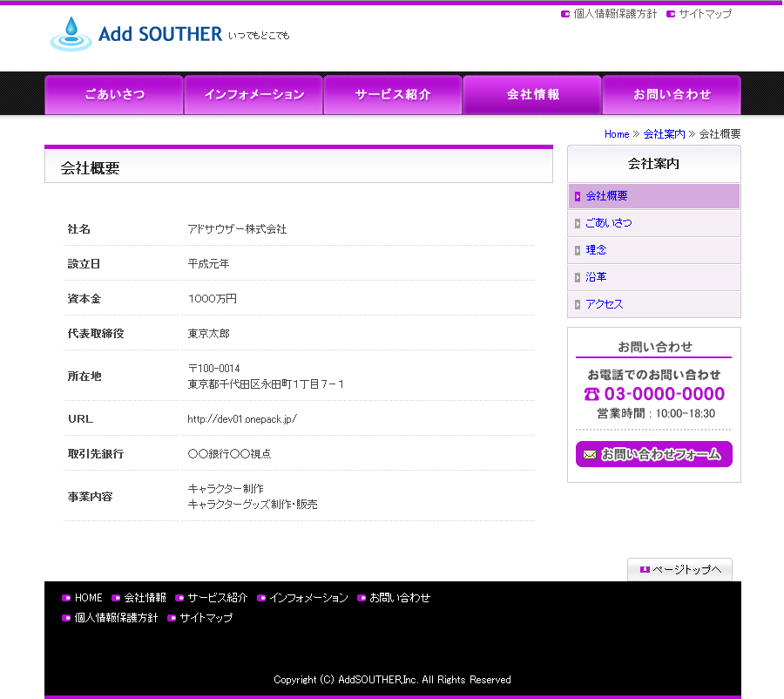Click the Home breadcrumb link
The width and height of the screenshot is (784, 699).
click(617, 134)
